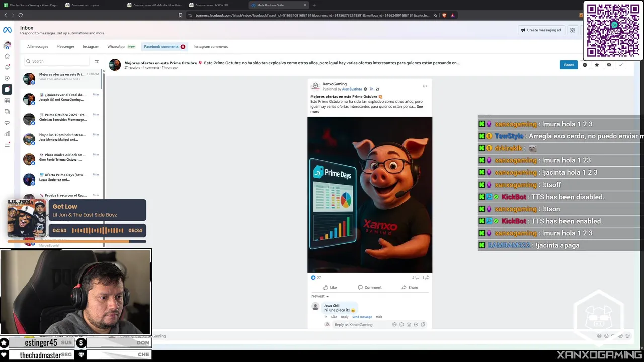Viewport: 644px width, 362px height.
Task: Click the Create messaging ad button
Action: click(x=541, y=30)
